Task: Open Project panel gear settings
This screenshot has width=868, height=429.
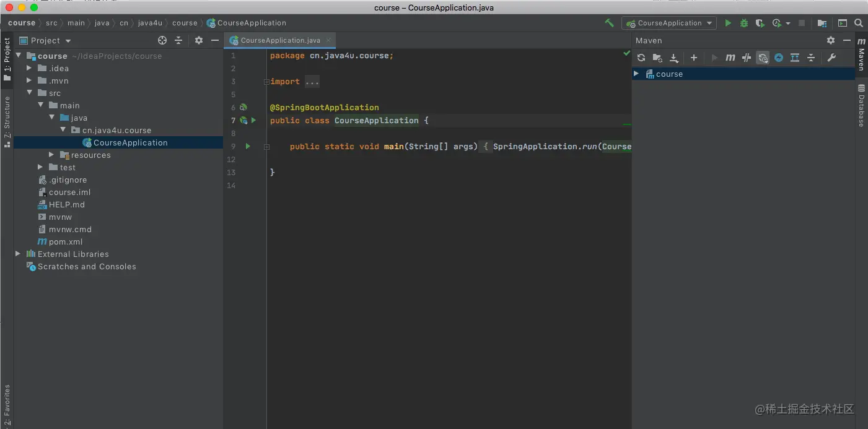Action: coord(199,40)
